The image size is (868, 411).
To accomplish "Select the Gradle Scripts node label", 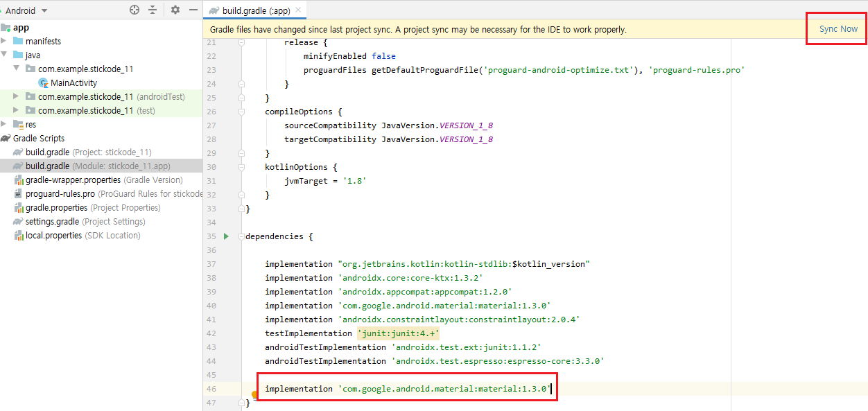I will pos(39,139).
